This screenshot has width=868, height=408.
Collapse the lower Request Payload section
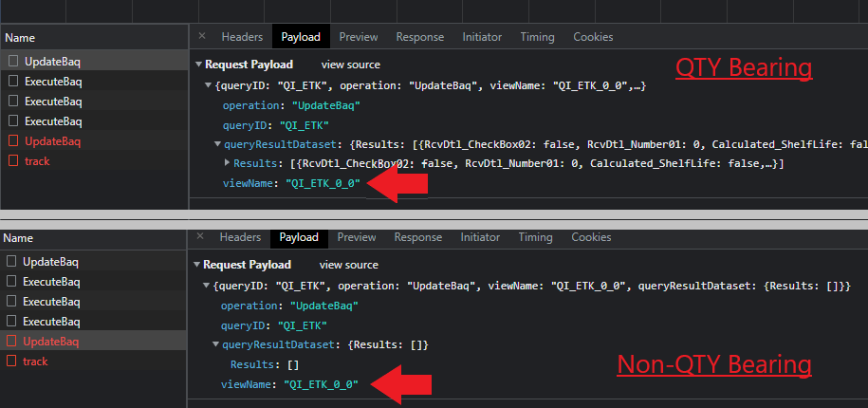[196, 265]
